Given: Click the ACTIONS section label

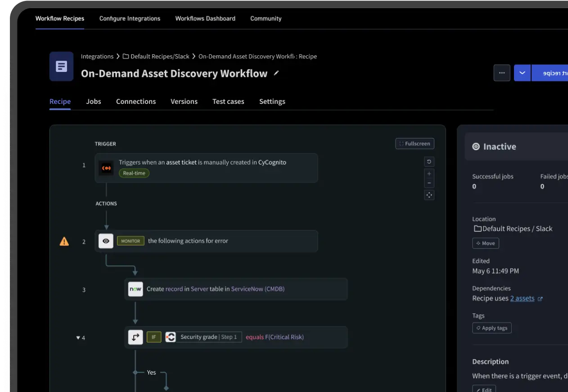Looking at the screenshot, I should [x=106, y=204].
